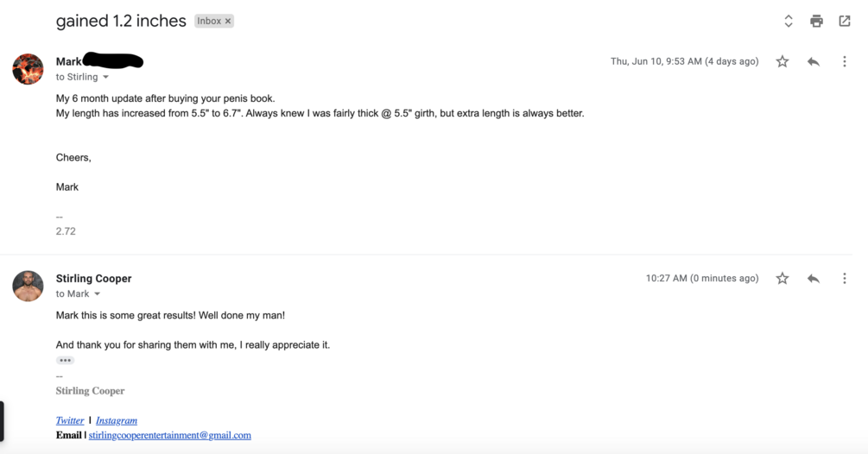This screenshot has width=868, height=454.
Task: Click the stirlingcooperentertainment@gmail.com email link
Action: pos(169,435)
